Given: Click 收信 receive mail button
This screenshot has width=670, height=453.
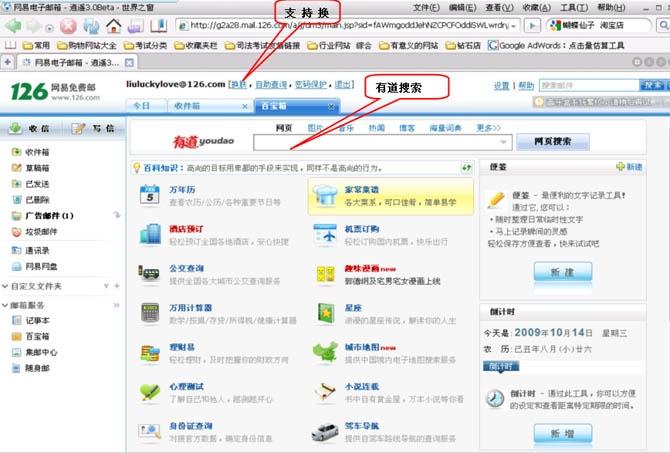Looking at the screenshot, I should pyautogui.click(x=30, y=128).
